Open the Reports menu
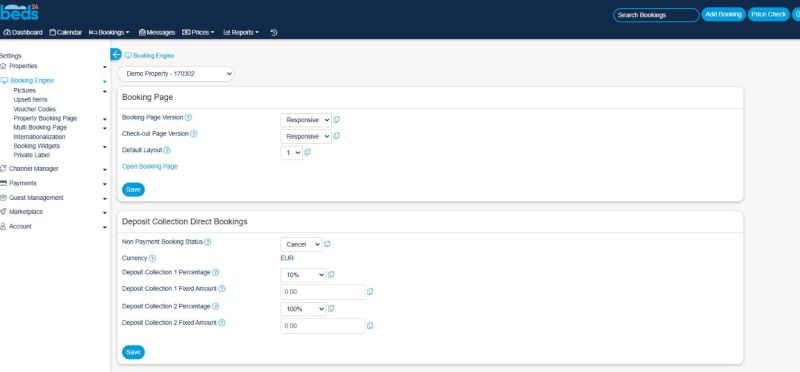This screenshot has height=372, width=800. (x=241, y=32)
